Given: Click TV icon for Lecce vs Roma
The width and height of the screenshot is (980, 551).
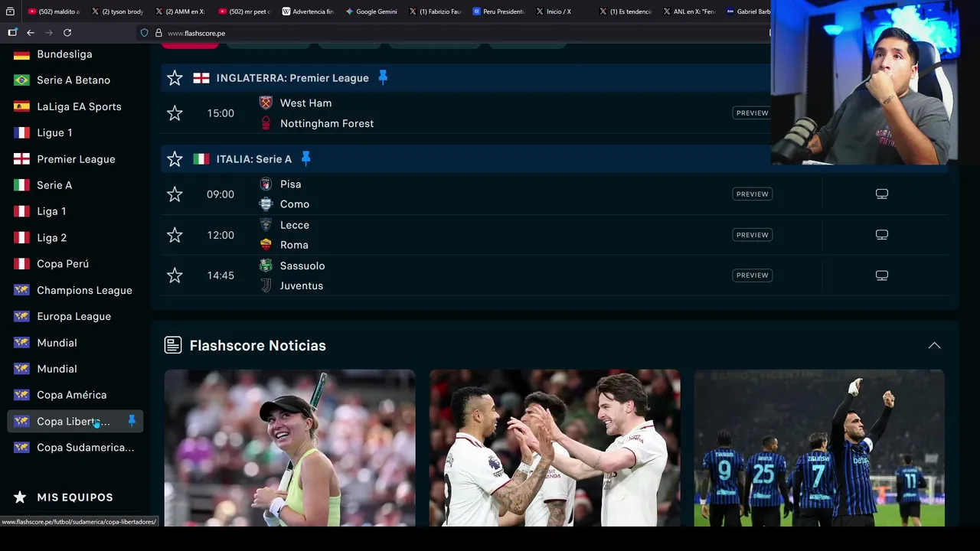Looking at the screenshot, I should pos(882,235).
